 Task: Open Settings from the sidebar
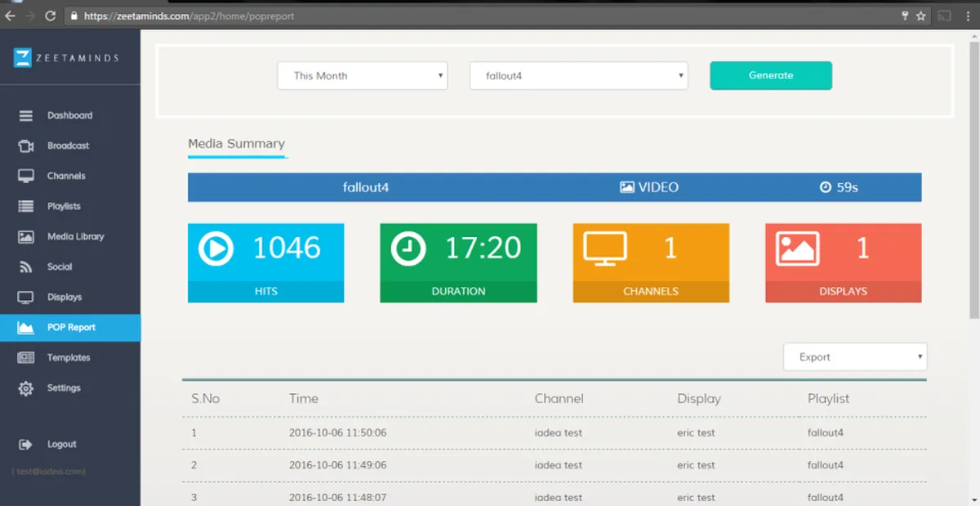pyautogui.click(x=64, y=388)
